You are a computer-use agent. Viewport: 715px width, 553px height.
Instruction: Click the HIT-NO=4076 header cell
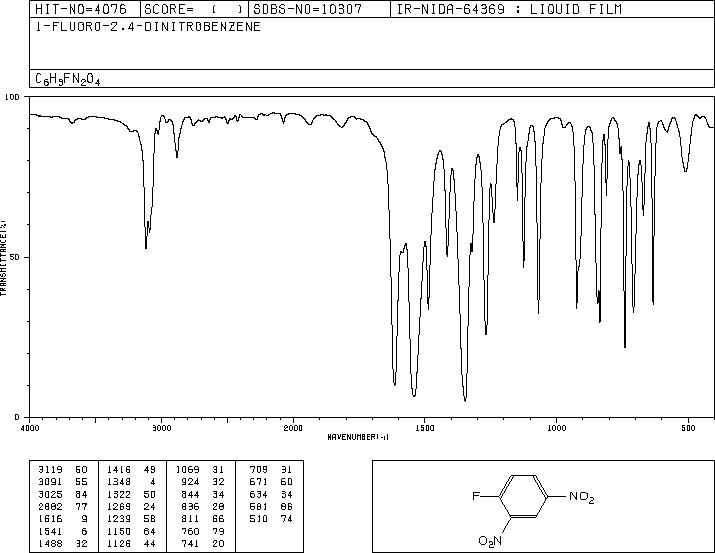pyautogui.click(x=81, y=9)
